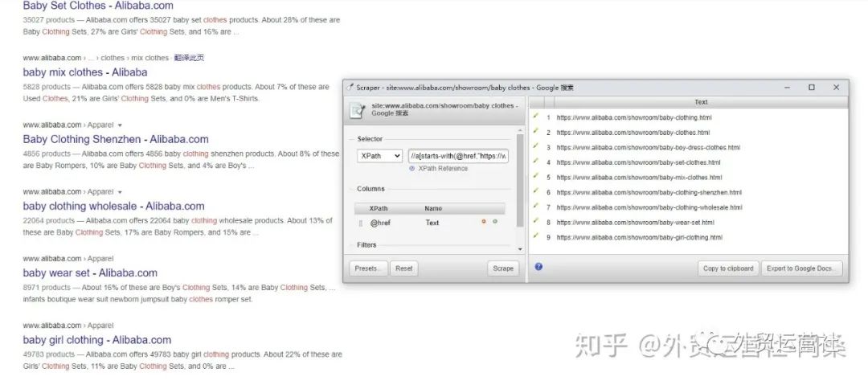Open Baby Clothing Shenzhen - Alibaba.com result
Viewport: 868px width, 381px height.
point(116,139)
